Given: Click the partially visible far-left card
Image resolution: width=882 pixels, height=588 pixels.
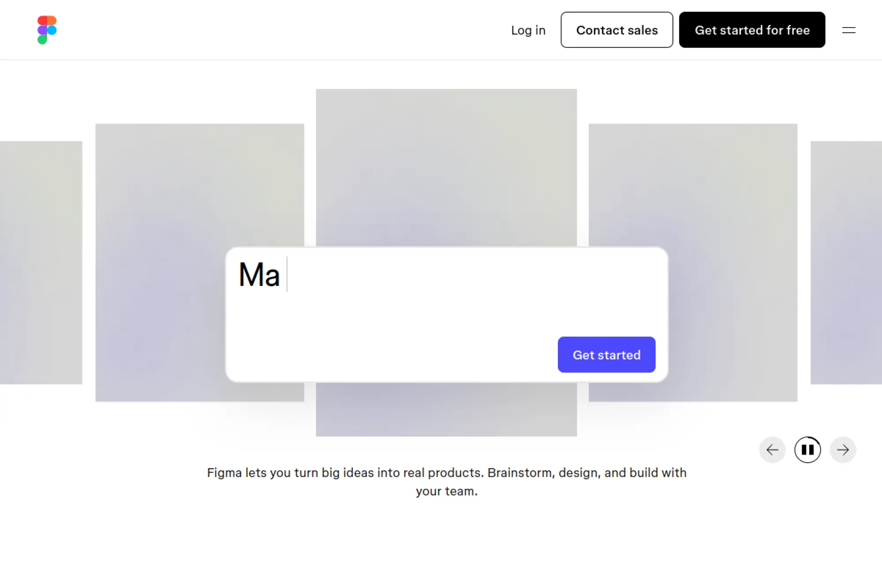Looking at the screenshot, I should click(41, 262).
